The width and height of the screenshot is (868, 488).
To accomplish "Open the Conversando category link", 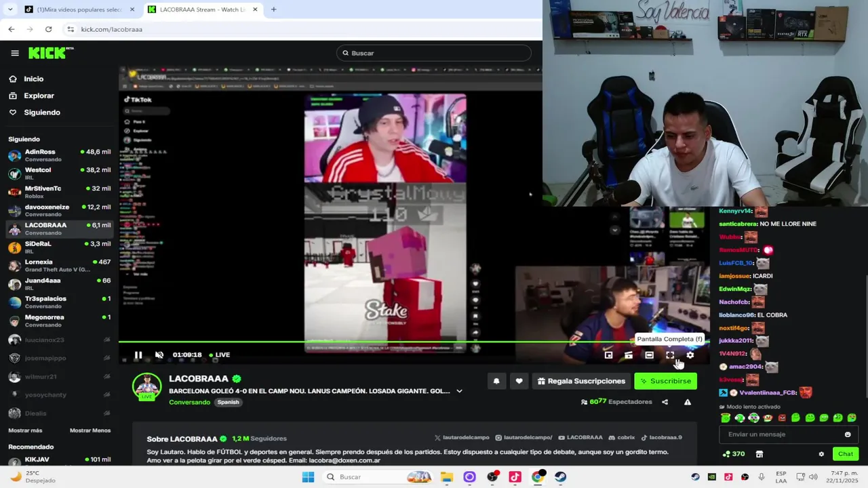I will (189, 402).
